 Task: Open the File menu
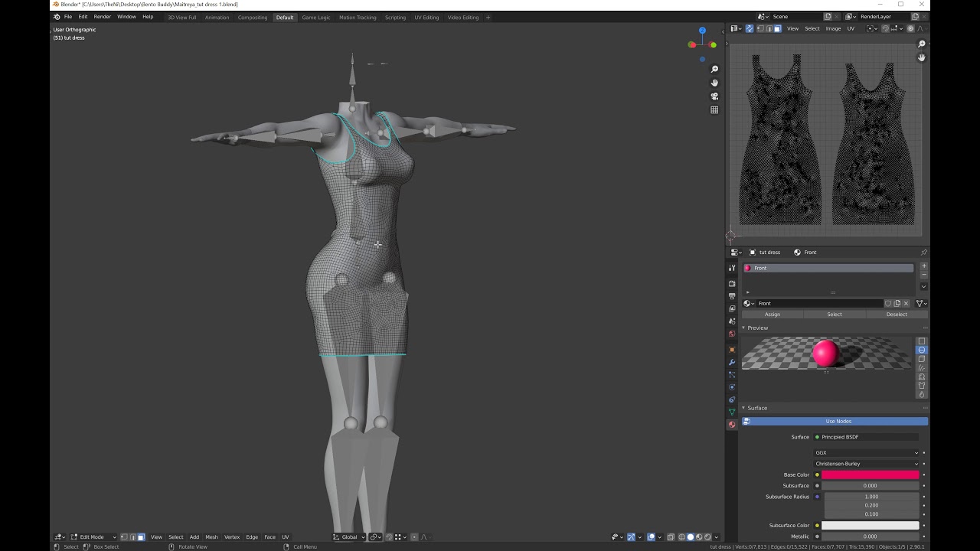coord(68,17)
